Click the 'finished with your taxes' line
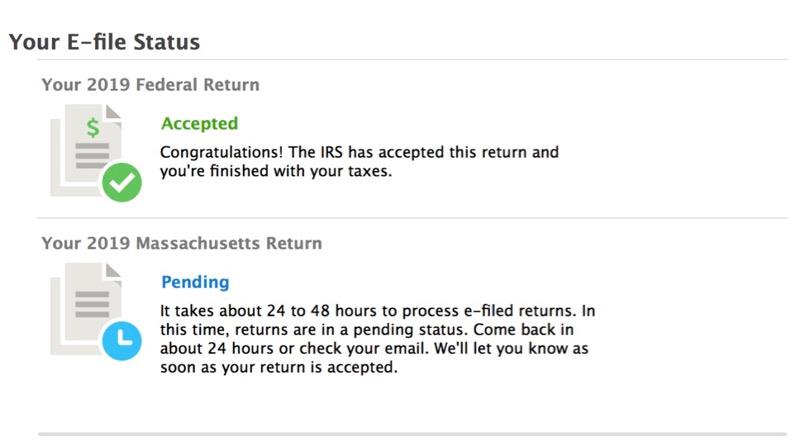The height and width of the screenshot is (442, 800). (x=276, y=171)
